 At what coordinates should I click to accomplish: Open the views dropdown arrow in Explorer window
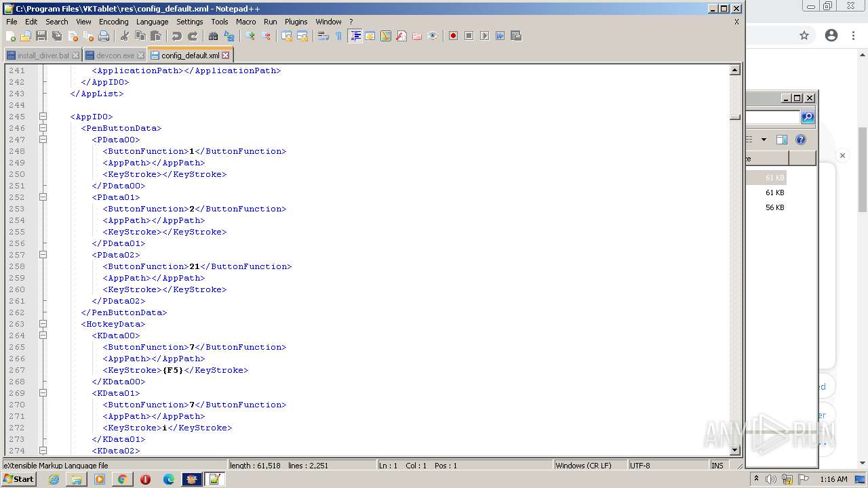click(764, 140)
